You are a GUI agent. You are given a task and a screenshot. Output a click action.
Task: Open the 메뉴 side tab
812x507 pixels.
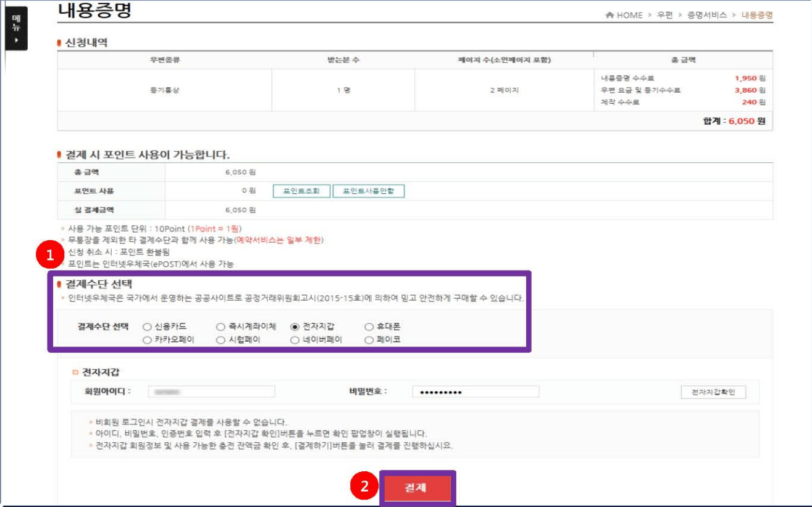[16, 30]
